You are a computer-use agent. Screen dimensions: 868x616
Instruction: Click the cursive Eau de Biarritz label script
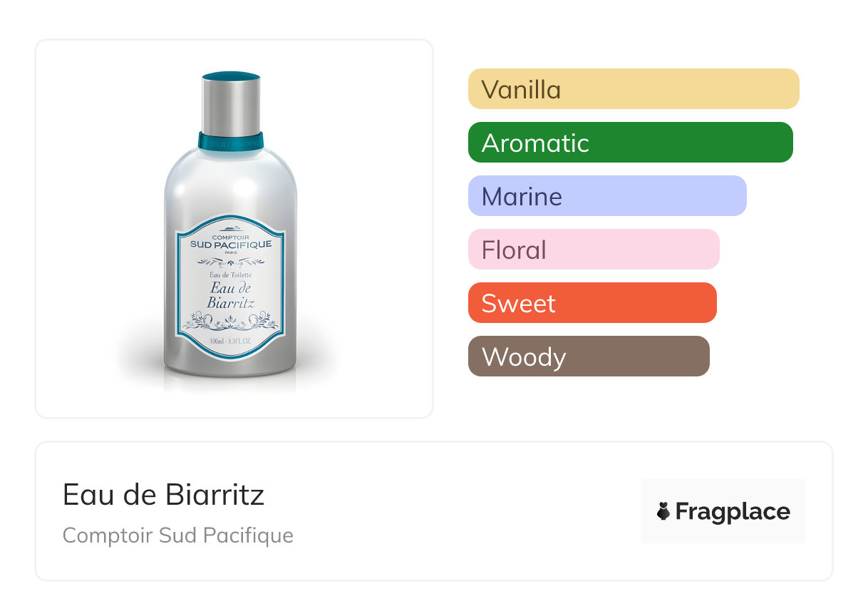pos(230,295)
